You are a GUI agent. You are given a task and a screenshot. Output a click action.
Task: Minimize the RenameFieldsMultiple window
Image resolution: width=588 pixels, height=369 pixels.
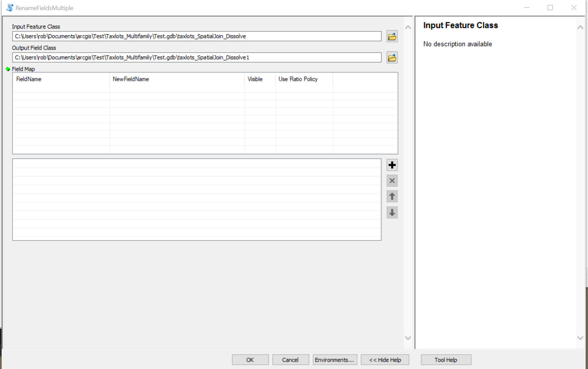point(527,8)
